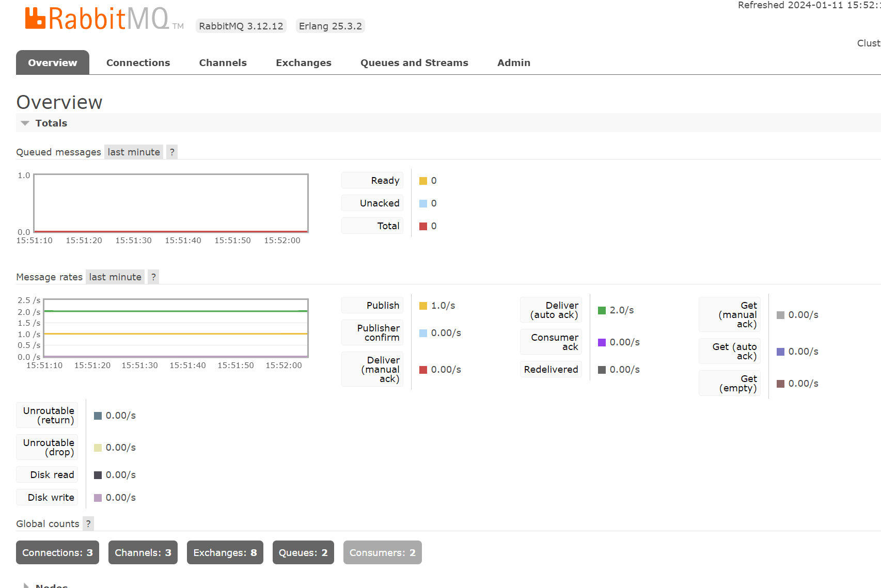
Task: Click the Refreshed timestamp text
Action: [x=809, y=5]
